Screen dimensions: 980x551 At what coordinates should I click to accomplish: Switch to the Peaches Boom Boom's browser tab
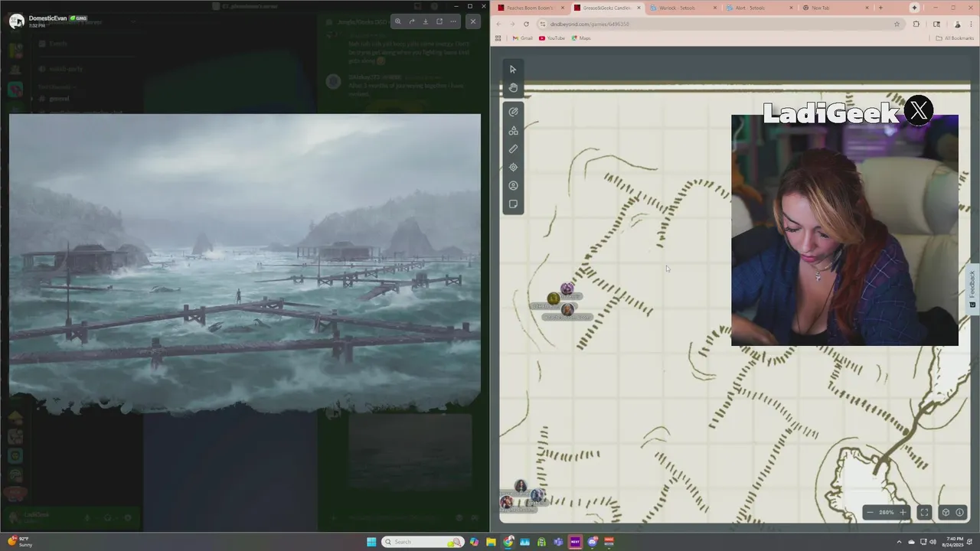[x=531, y=8]
